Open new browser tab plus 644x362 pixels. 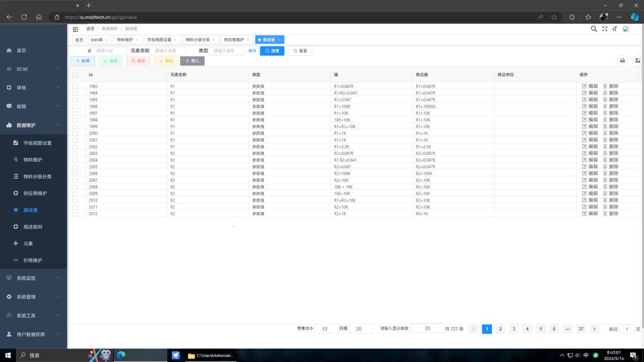88,5
